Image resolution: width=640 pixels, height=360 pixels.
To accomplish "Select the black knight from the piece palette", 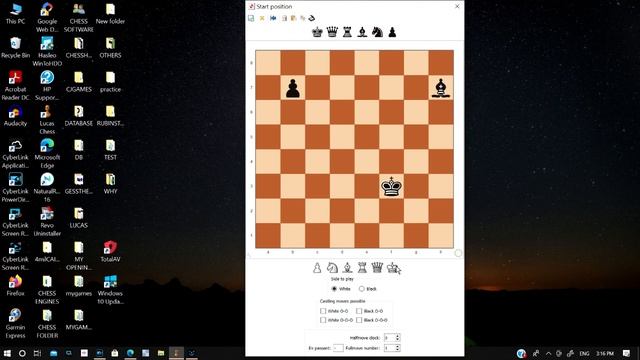I will (x=377, y=32).
